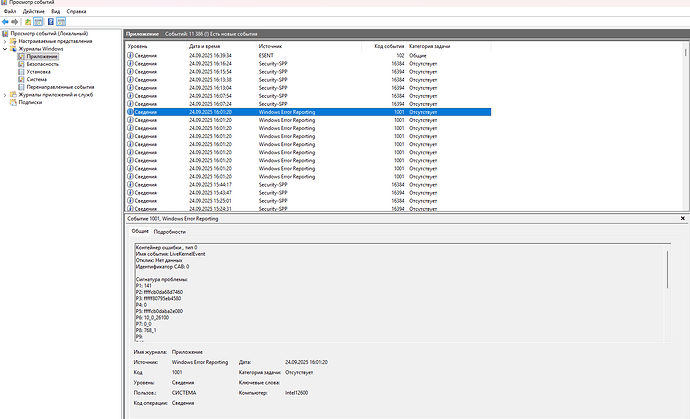Select the Установка log

[40, 72]
